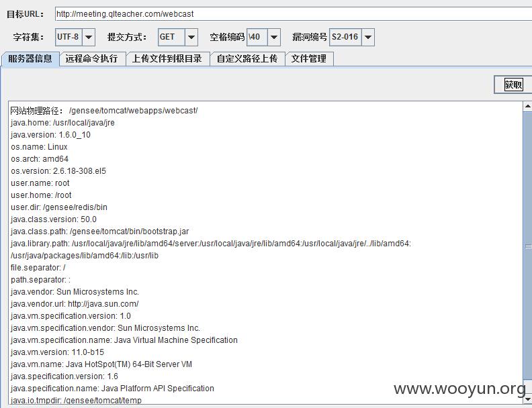Click the java.specification.version: 1.6 line

pos(64,376)
